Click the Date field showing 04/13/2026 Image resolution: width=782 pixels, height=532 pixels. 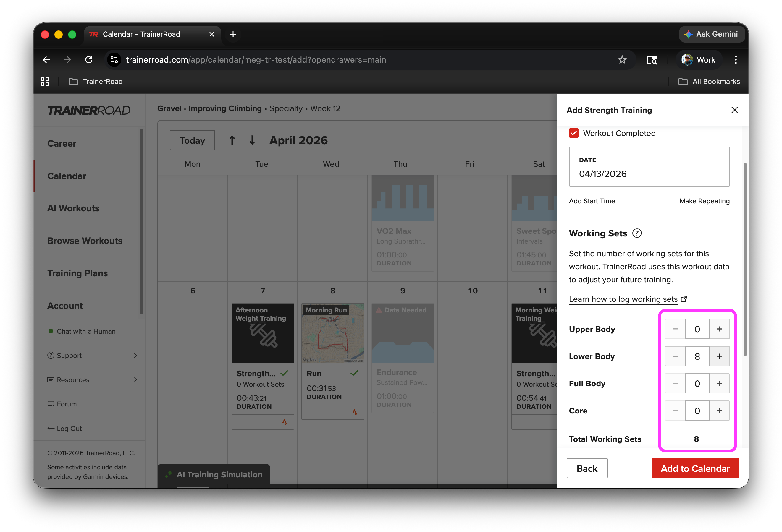tap(649, 167)
